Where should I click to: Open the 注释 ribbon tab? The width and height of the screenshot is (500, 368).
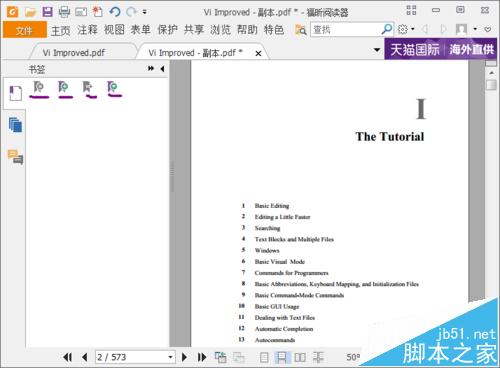point(87,30)
